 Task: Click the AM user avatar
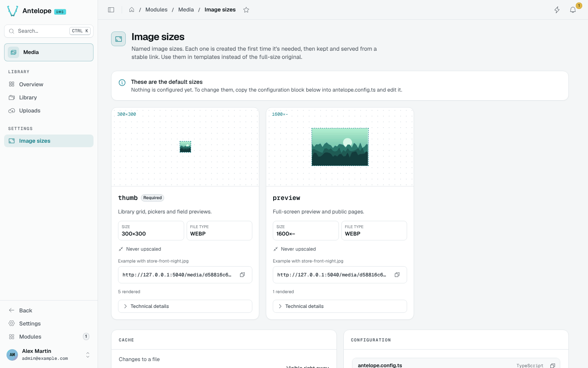click(x=12, y=355)
